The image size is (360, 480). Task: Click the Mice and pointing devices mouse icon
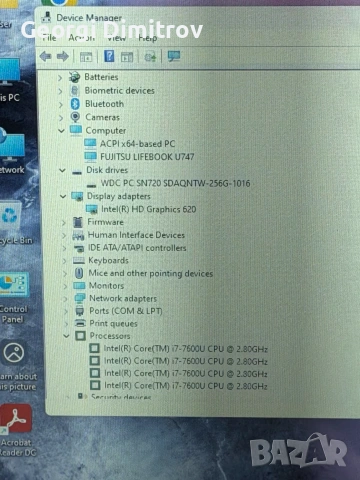[79, 273]
